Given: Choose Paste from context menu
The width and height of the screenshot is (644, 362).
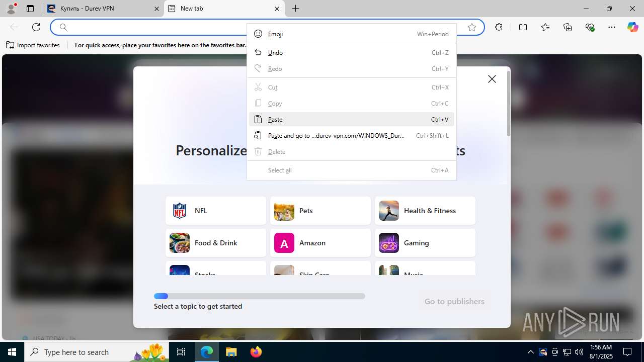Looking at the screenshot, I should tap(352, 119).
